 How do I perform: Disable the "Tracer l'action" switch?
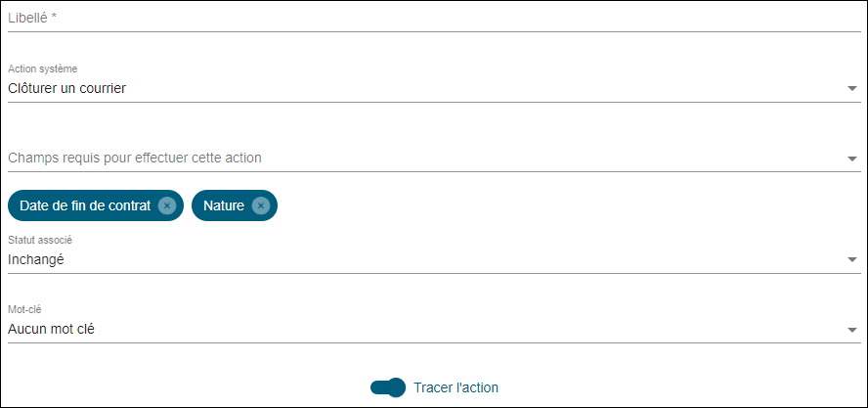388,387
